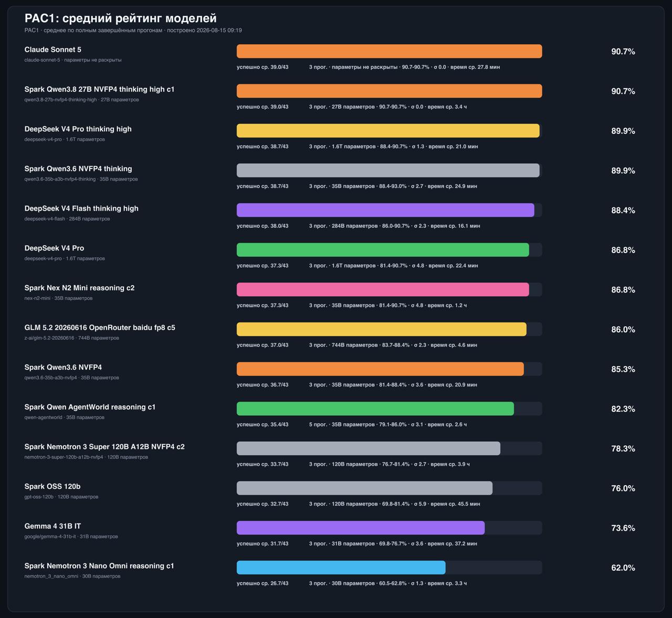The image size is (672, 618).
Task: Click identifier "nex-n2-mini · 35B параметров"
Action: pyautogui.click(x=59, y=298)
